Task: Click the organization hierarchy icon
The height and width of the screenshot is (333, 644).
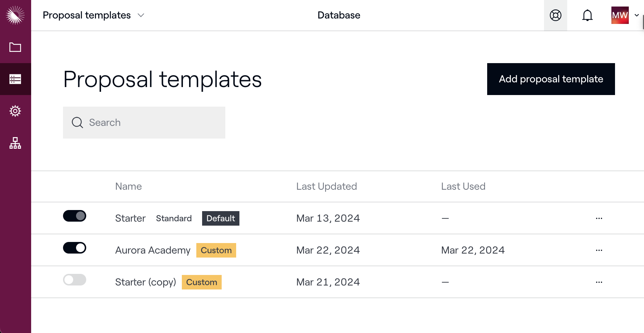Action: tap(15, 143)
